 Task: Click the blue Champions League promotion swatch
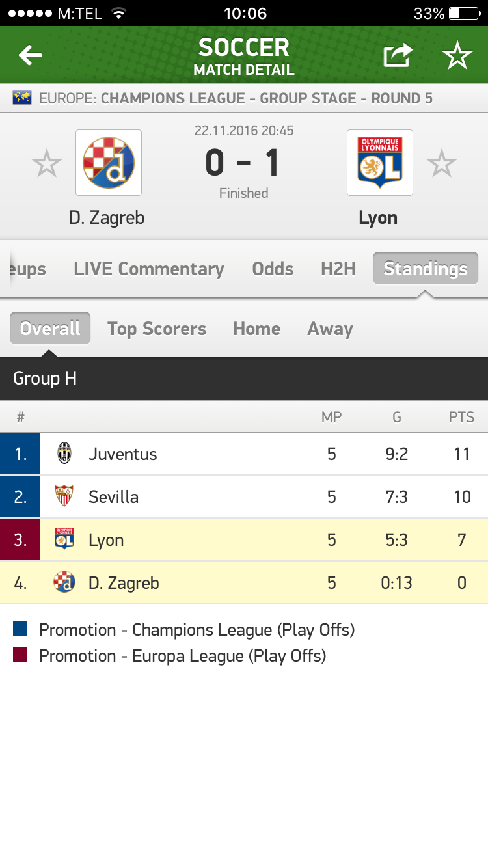pyautogui.click(x=20, y=629)
